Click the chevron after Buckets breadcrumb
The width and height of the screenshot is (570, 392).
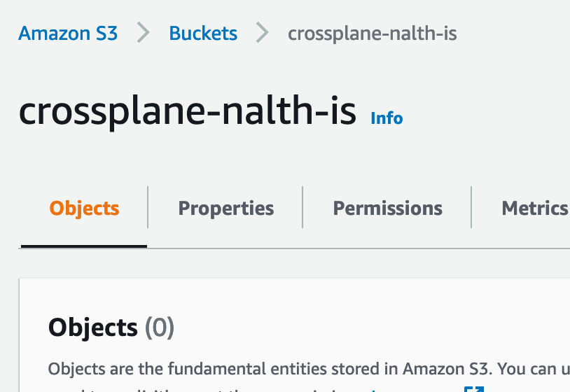pos(263,33)
